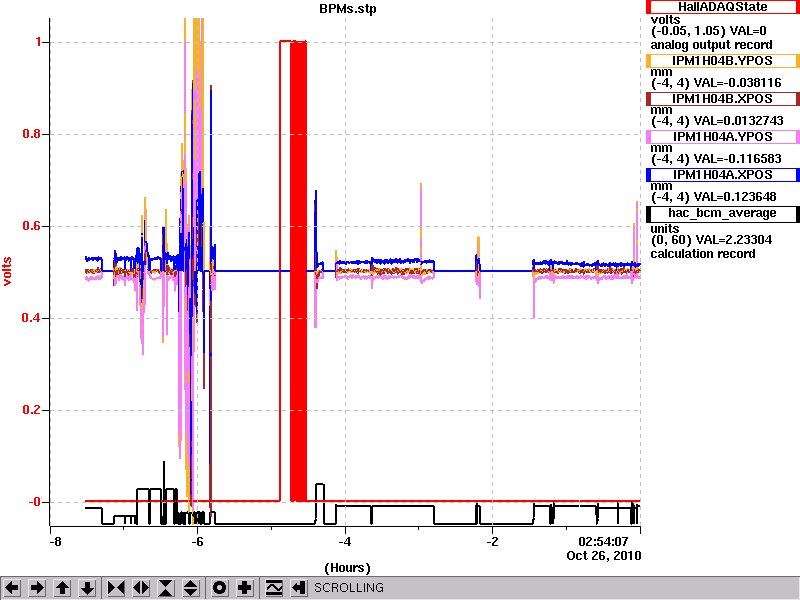Click the arrow-to-bar icon beside SCROLLING
Image resolution: width=800 pixels, height=600 pixels.
[299, 588]
